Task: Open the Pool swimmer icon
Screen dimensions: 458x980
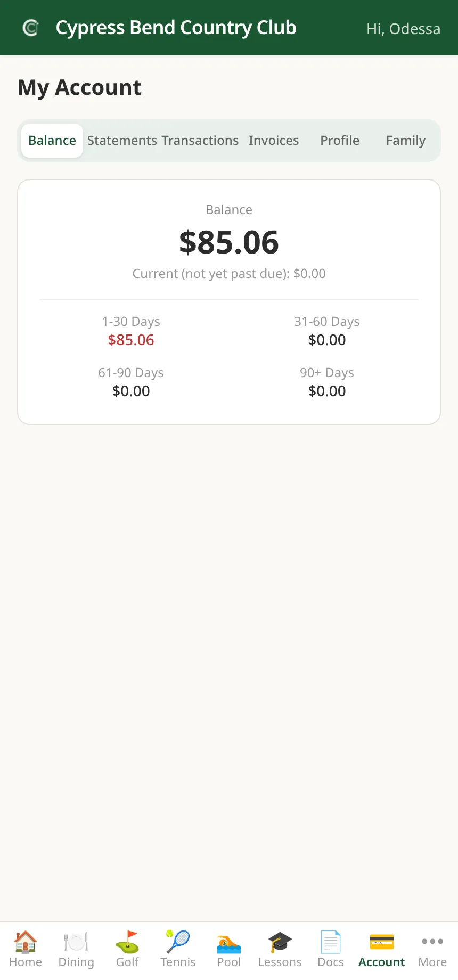Action: click(229, 942)
